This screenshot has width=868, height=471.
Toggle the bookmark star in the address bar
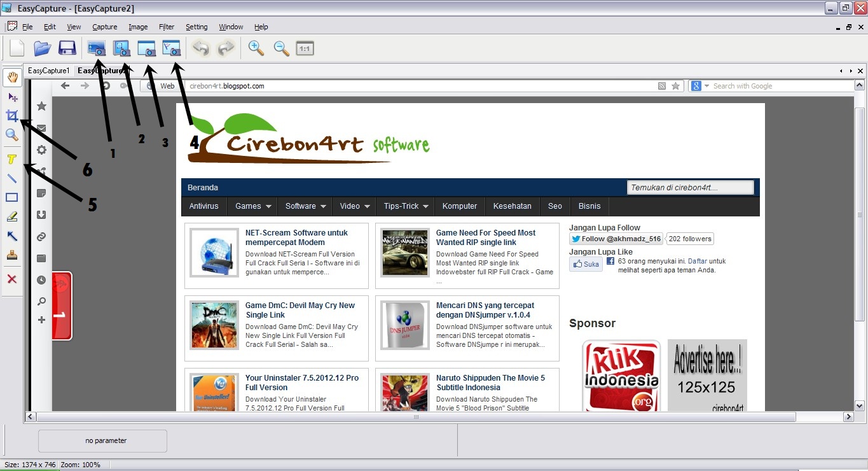tap(675, 85)
